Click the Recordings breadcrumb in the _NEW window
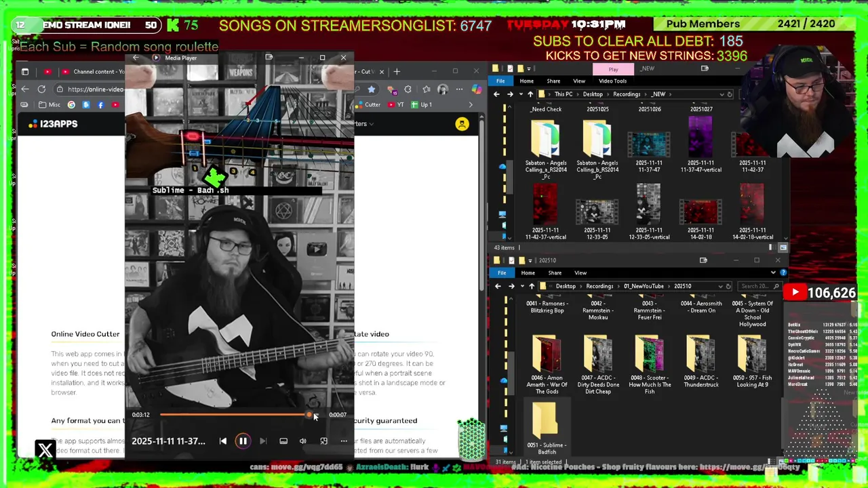 627,94
